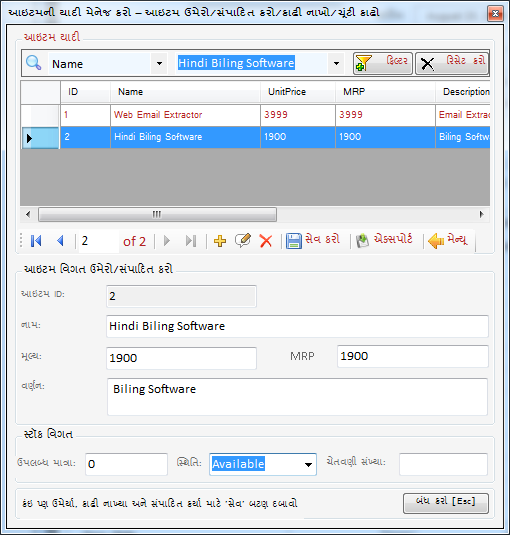The height and width of the screenshot is (535, 510).
Task: Sort by the UnitPrice column header
Action: 298,92
